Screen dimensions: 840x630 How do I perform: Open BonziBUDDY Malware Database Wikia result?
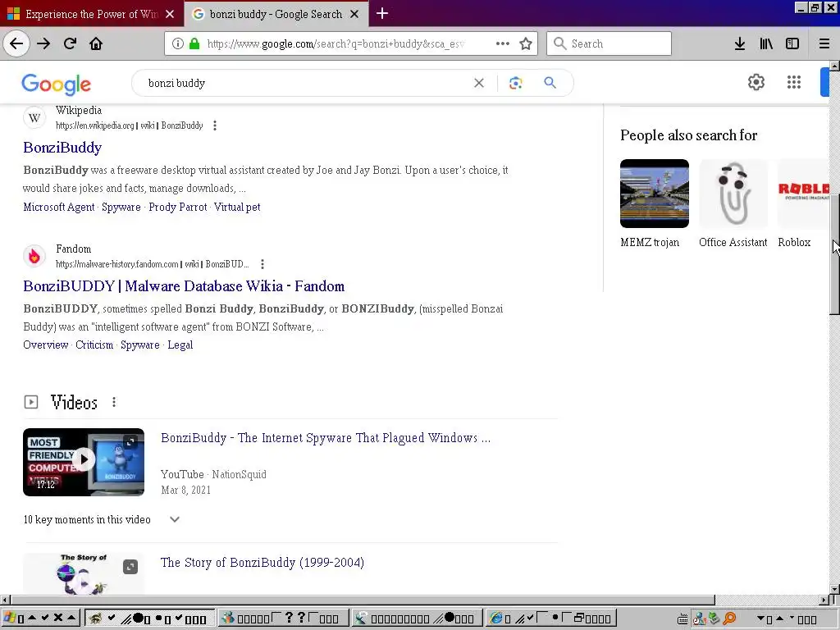184,286
